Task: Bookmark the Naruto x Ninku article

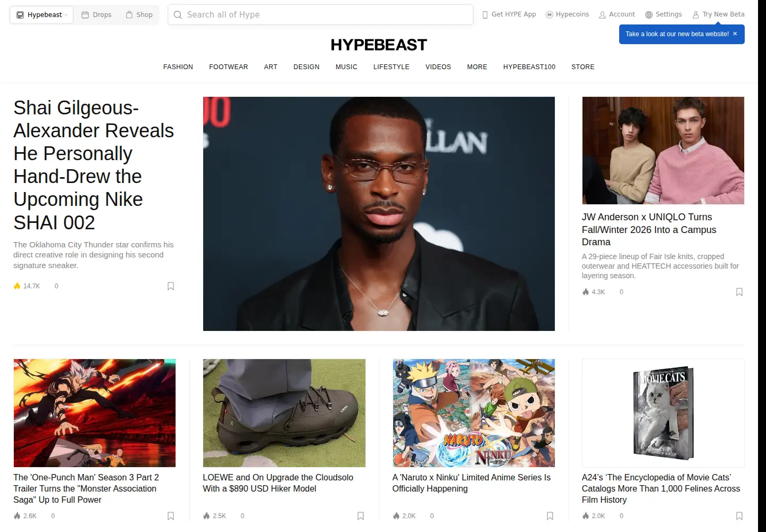Action: click(x=550, y=516)
